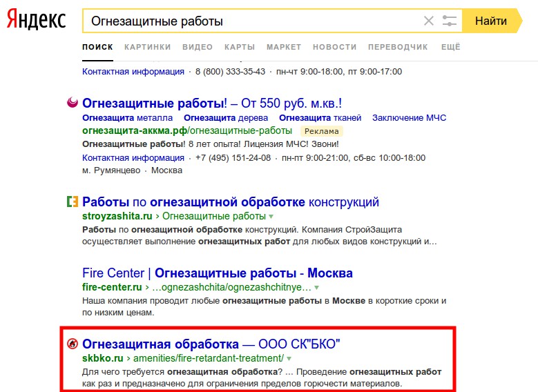The image size is (538, 392).
Task: Open Контактная информация link near +7 (495) number
Action: (133, 158)
